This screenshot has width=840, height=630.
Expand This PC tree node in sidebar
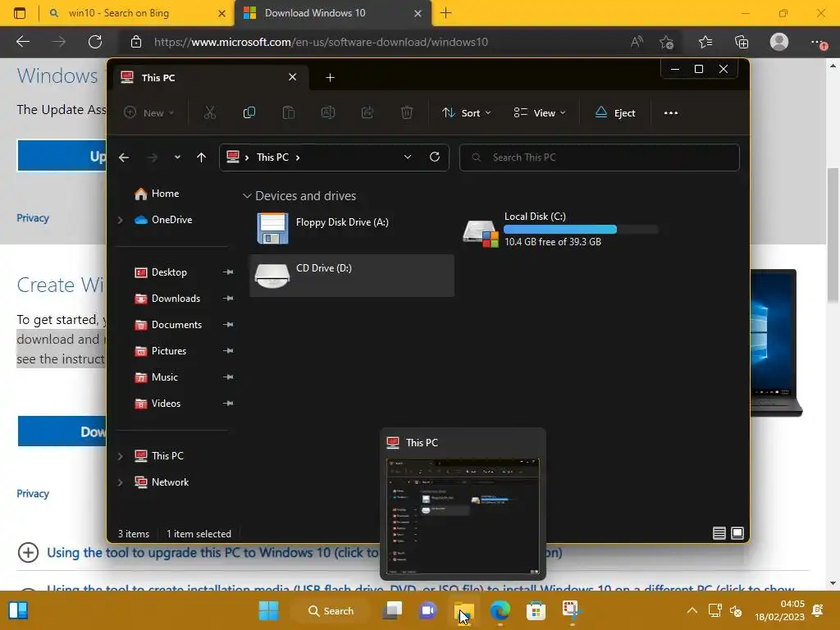[x=120, y=456]
